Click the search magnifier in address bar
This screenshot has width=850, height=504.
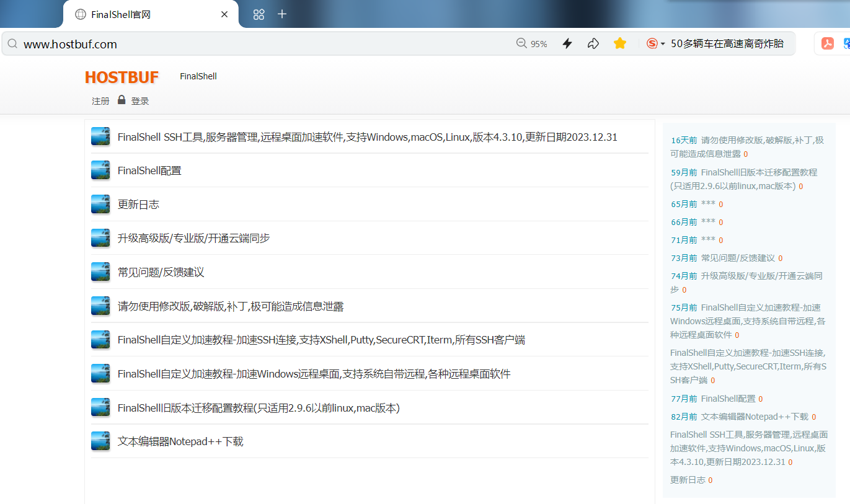pyautogui.click(x=12, y=43)
